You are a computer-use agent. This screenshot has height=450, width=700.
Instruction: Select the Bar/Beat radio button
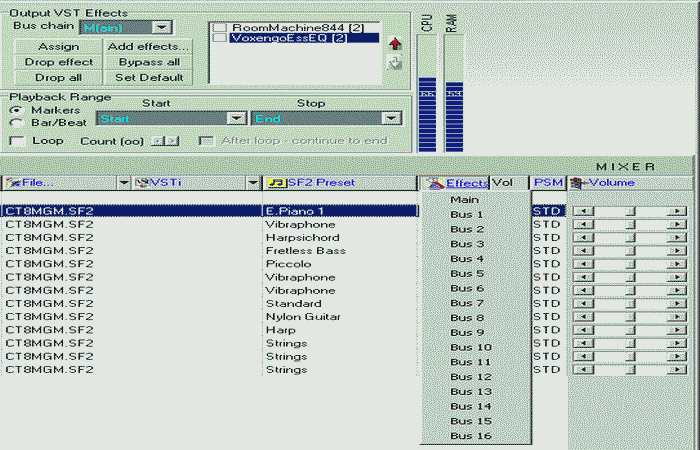[16, 122]
